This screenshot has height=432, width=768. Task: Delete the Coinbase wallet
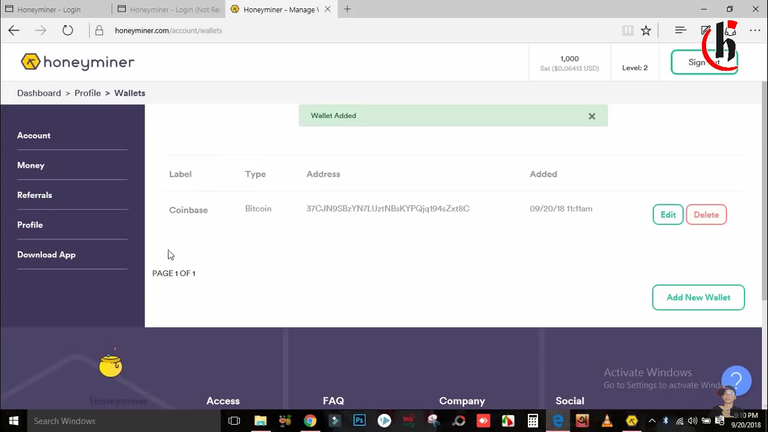706,215
